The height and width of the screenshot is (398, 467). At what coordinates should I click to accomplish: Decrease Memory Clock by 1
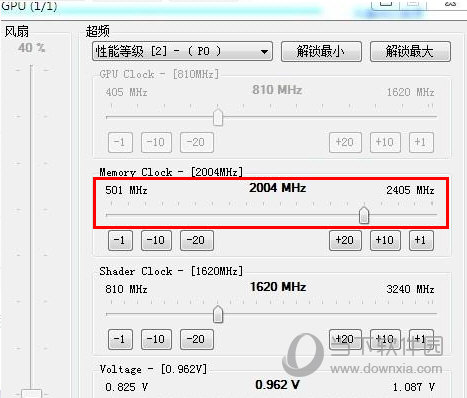point(120,240)
